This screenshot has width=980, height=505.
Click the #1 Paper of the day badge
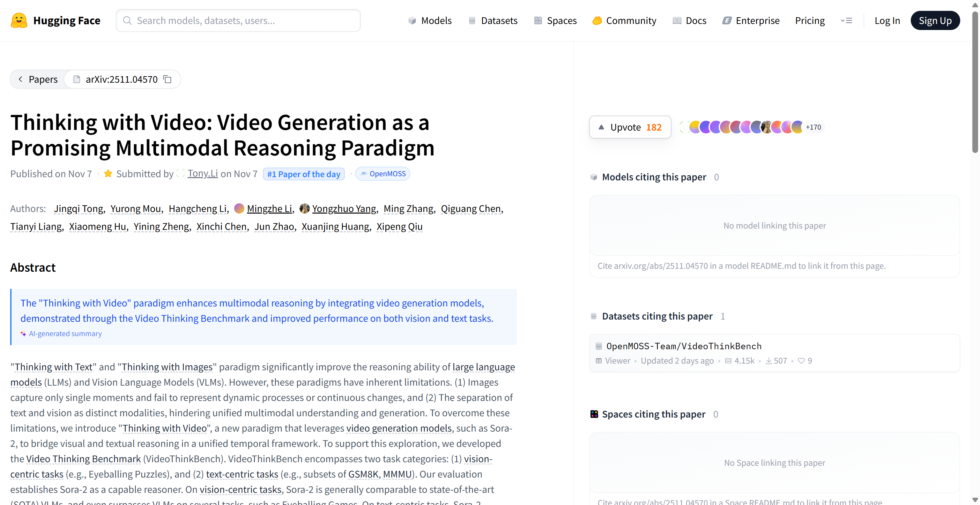pos(304,174)
